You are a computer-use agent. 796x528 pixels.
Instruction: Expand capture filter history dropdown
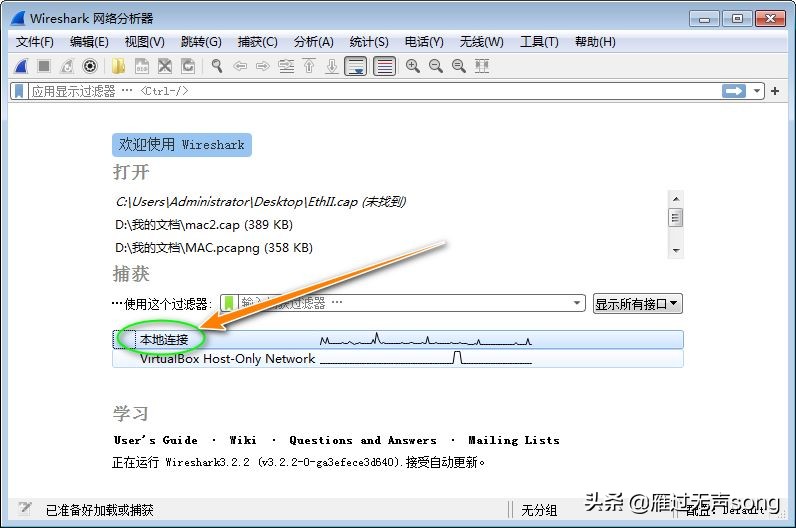[x=577, y=304]
